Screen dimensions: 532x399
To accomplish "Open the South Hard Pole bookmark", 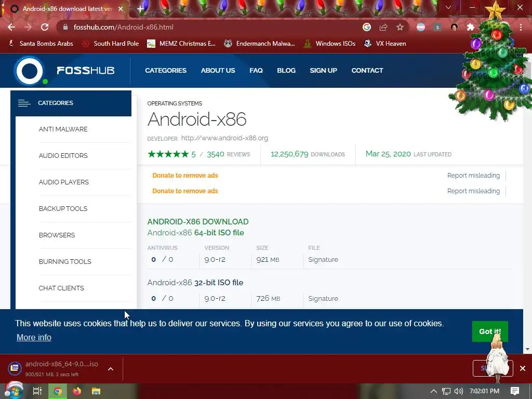I will click(111, 44).
